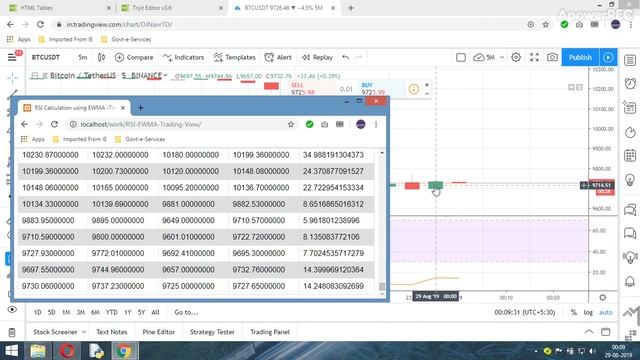Viewport: 640px width, 360px height.
Task: Open Govt-e-Services bookmark in the RSI window
Action: (140, 139)
